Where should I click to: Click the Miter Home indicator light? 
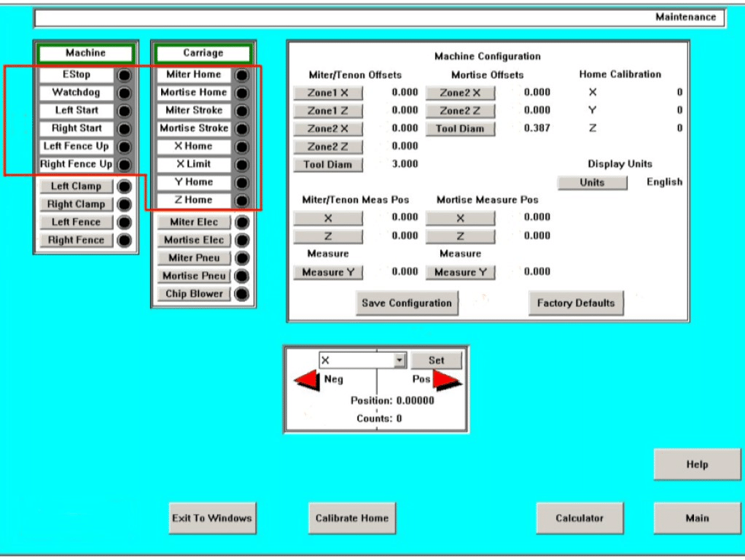click(x=243, y=75)
